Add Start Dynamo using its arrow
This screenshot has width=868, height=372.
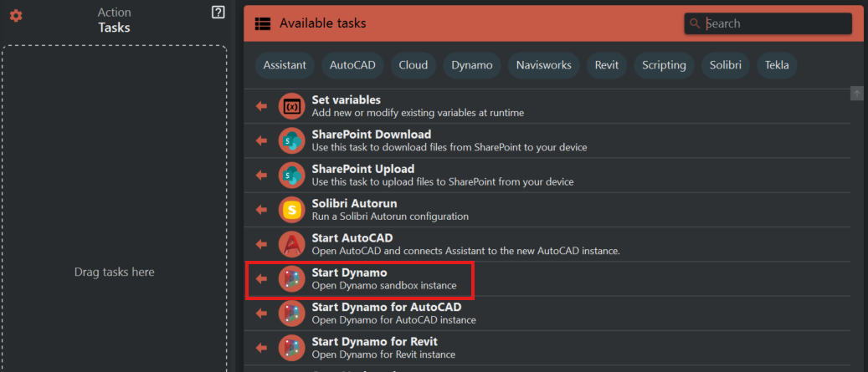261,278
